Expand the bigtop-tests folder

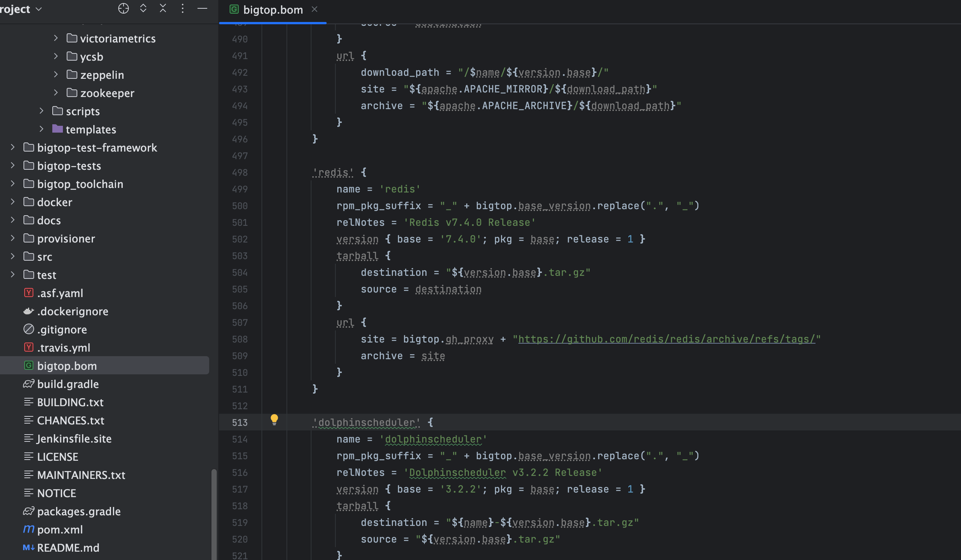pyautogui.click(x=13, y=166)
